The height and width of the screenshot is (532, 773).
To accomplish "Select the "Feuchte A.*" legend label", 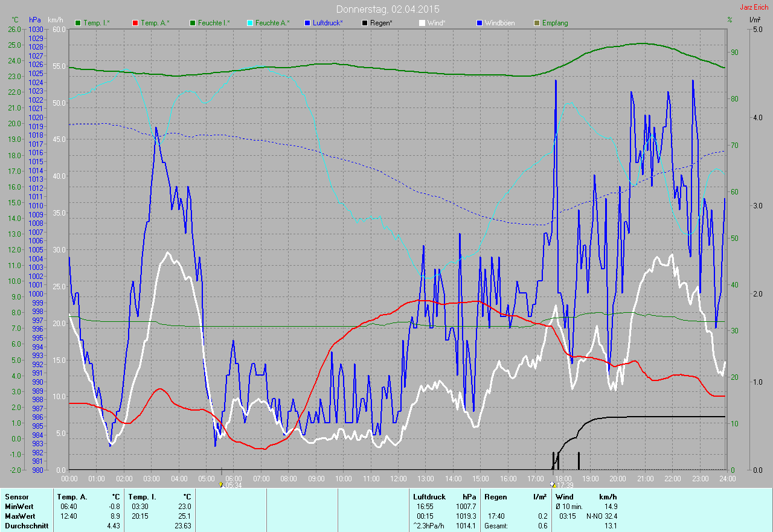I will 272,23.
